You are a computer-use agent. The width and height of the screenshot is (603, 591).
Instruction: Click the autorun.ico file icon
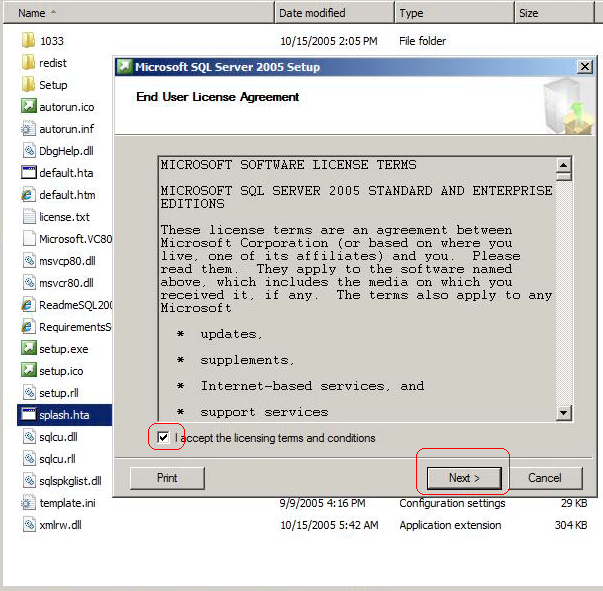[28, 107]
